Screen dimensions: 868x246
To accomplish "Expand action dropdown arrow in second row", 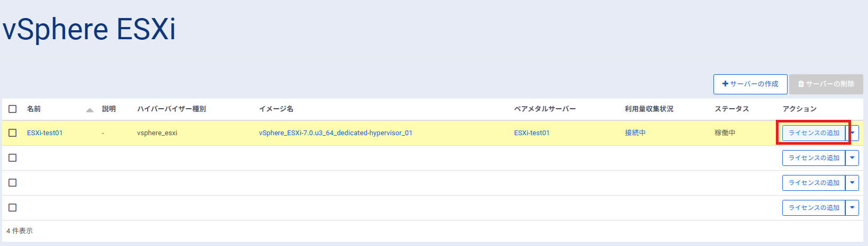I will tap(852, 158).
